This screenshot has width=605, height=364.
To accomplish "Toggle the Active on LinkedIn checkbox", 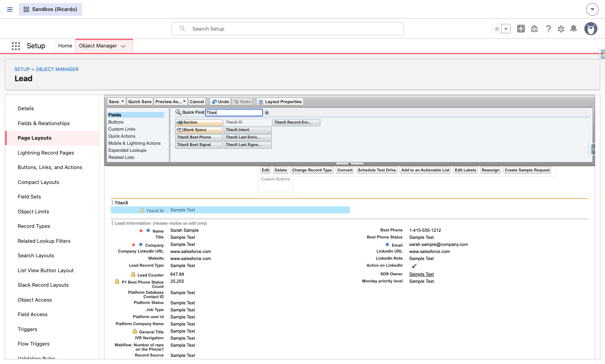I will 414,266.
